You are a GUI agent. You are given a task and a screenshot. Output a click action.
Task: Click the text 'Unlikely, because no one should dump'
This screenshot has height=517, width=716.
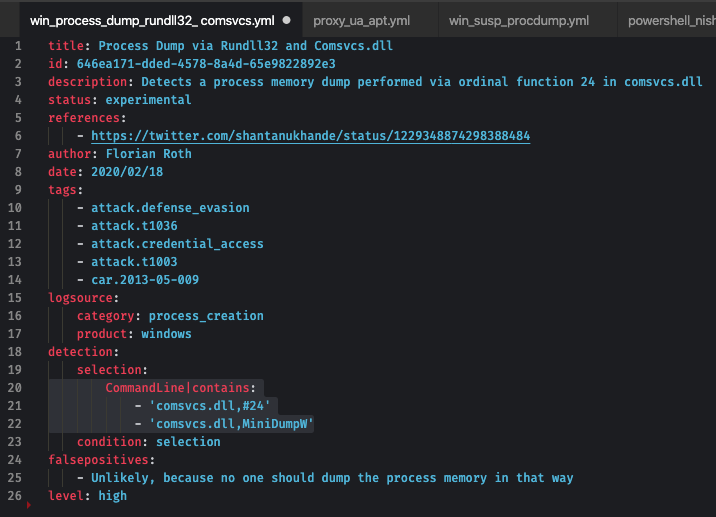221,478
